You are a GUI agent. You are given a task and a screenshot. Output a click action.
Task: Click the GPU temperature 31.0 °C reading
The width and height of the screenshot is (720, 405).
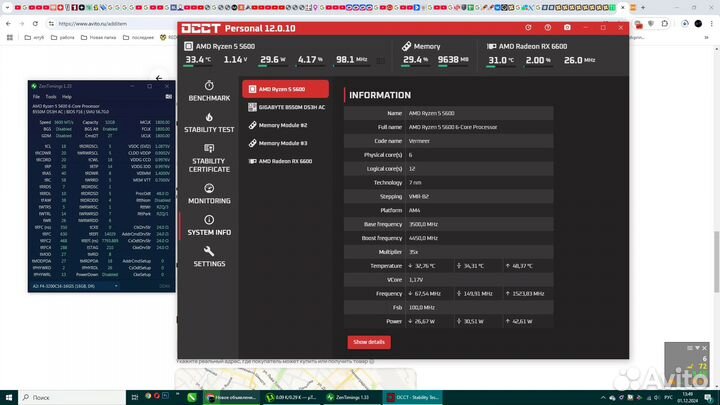(x=501, y=60)
